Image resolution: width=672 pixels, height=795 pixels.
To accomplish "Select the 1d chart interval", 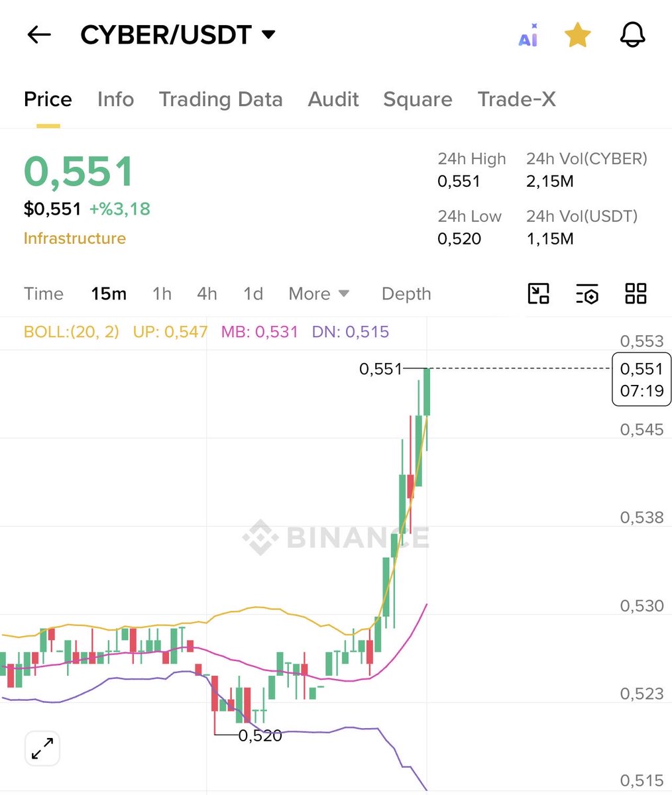I will click(x=253, y=293).
